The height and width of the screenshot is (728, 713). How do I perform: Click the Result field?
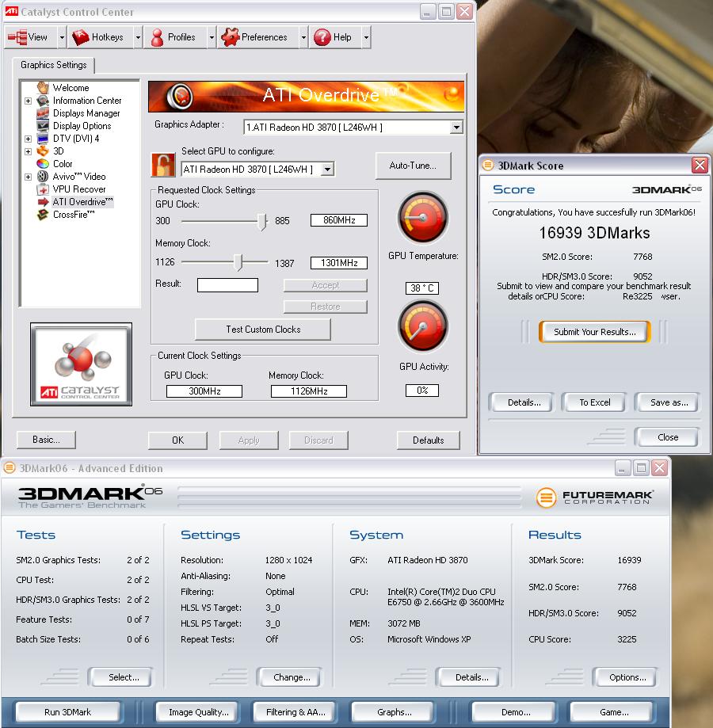227,285
